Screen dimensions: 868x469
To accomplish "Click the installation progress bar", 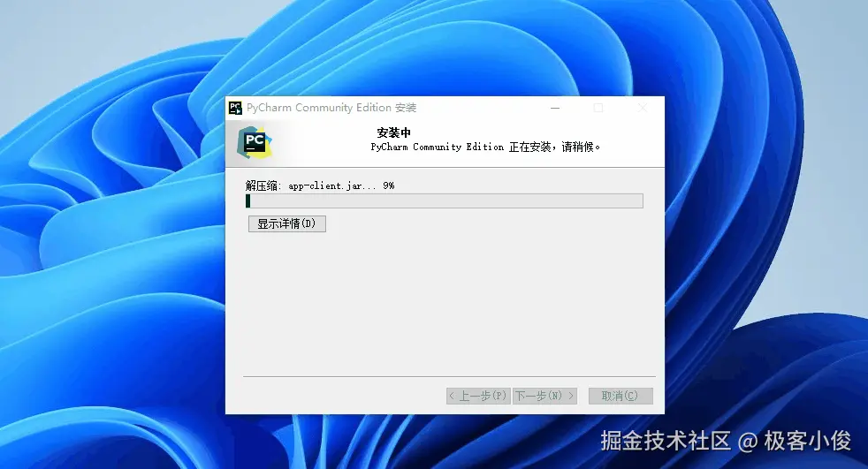I will click(445, 200).
